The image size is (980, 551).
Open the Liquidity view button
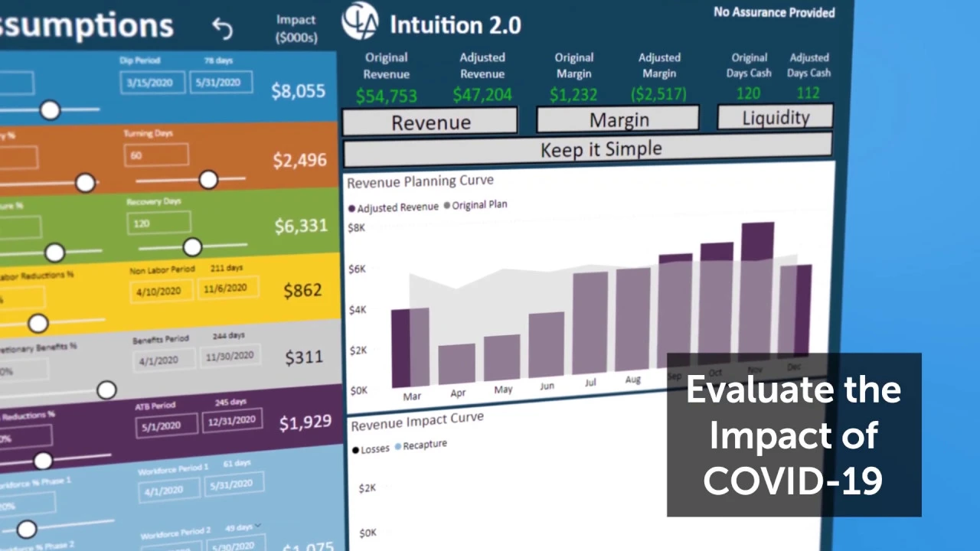tap(775, 117)
